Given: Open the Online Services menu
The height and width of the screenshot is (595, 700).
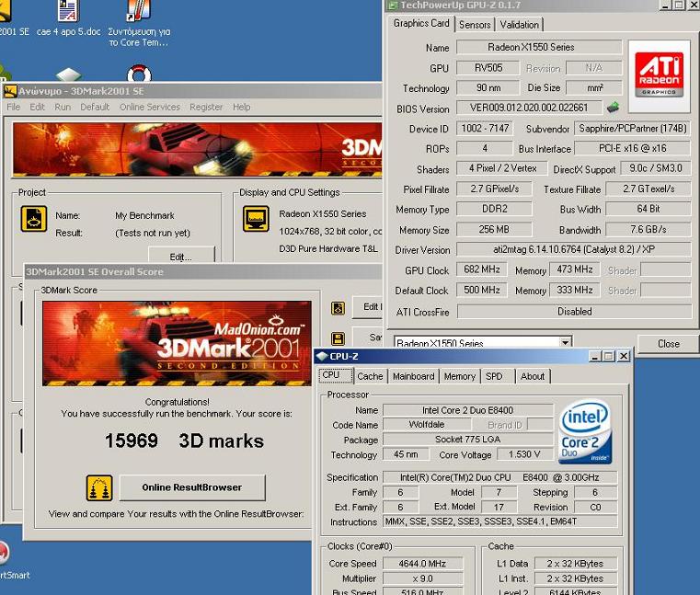Looking at the screenshot, I should [x=150, y=107].
